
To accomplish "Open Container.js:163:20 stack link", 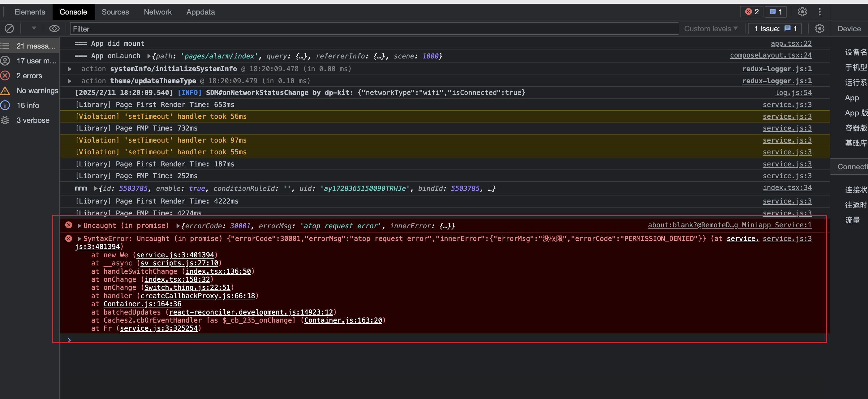I will point(343,320).
